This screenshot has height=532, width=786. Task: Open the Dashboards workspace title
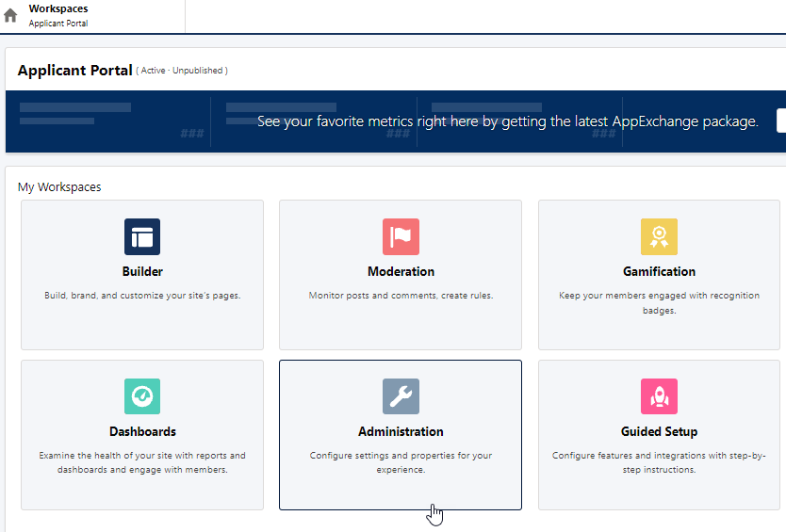point(142,431)
